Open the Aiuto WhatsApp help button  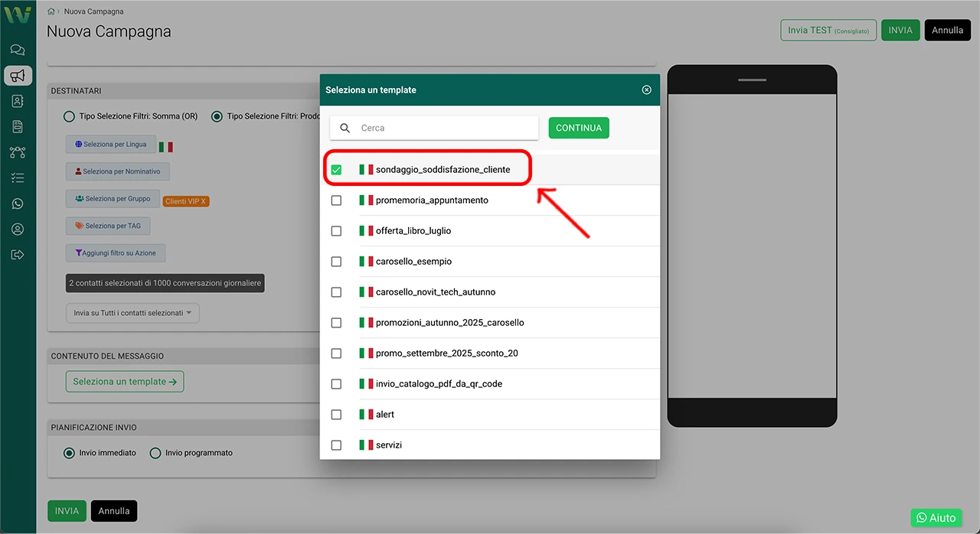point(936,518)
